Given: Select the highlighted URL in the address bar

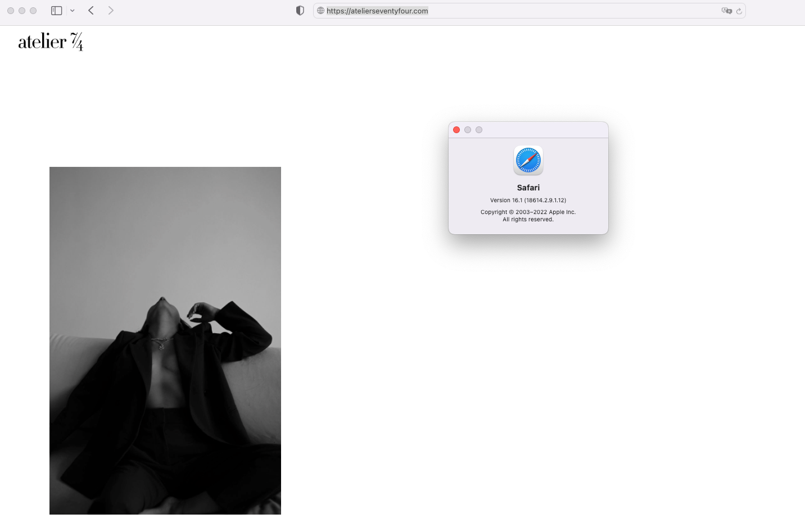Looking at the screenshot, I should [x=377, y=11].
